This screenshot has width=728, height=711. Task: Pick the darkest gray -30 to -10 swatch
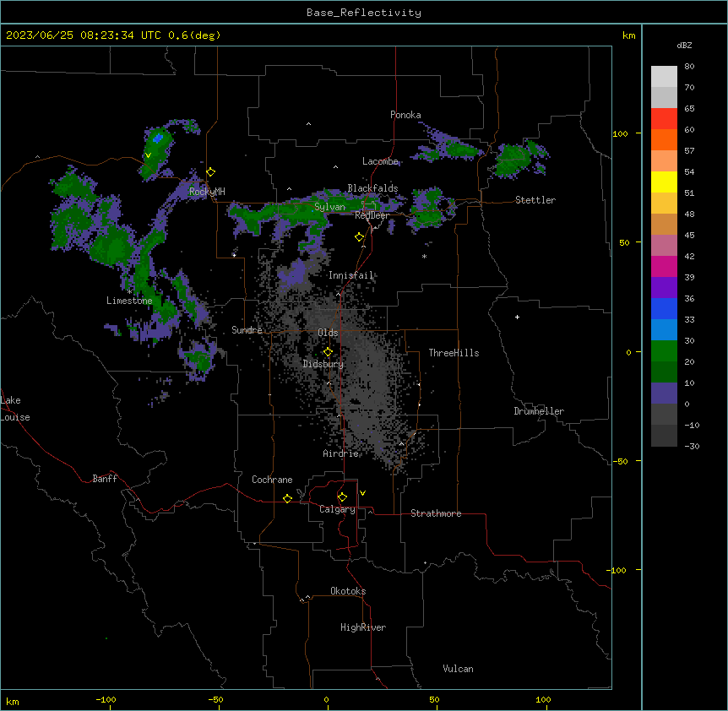(664, 436)
